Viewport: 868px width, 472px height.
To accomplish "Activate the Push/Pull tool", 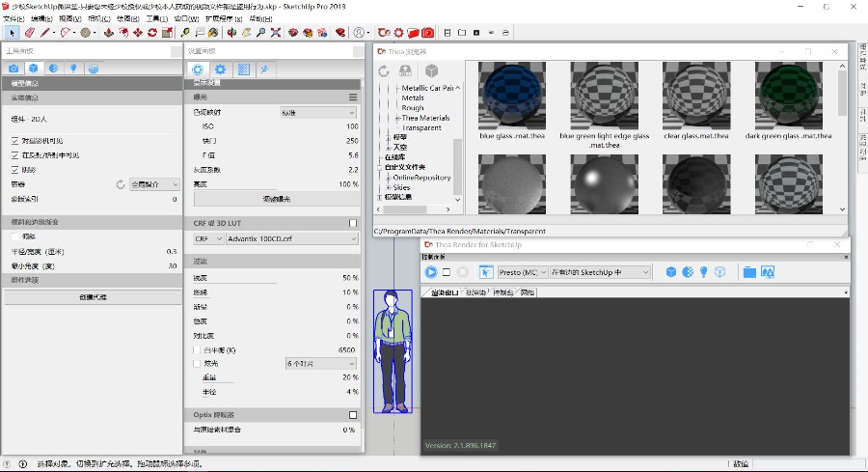I will pyautogui.click(x=108, y=33).
